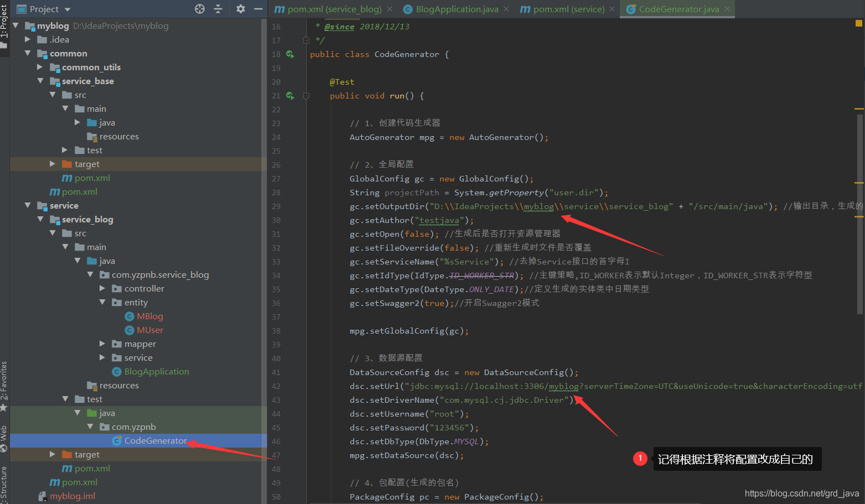The image size is (865, 504).
Task: Click the locate/scroll-from-source target icon
Action: pyautogui.click(x=200, y=9)
